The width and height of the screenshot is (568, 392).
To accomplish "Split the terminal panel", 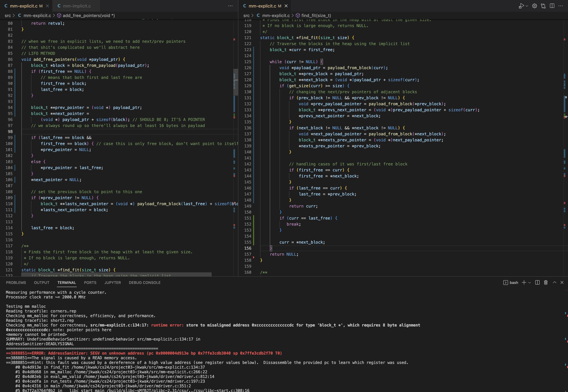I will [537, 282].
